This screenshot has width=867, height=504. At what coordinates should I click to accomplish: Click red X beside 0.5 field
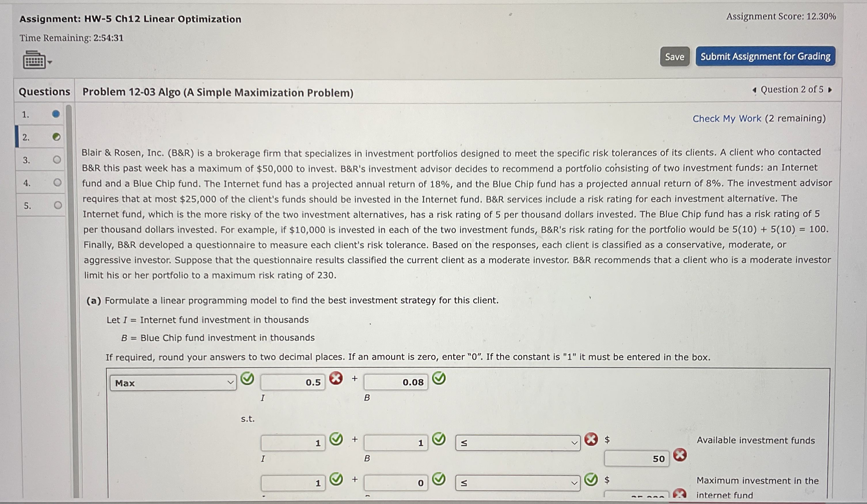(x=336, y=378)
